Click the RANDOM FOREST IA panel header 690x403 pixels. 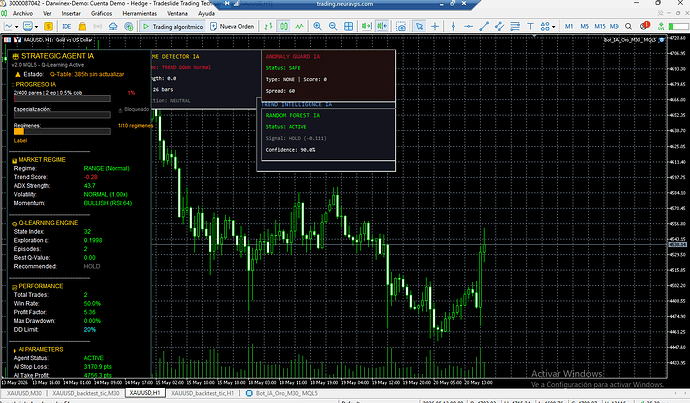click(293, 115)
